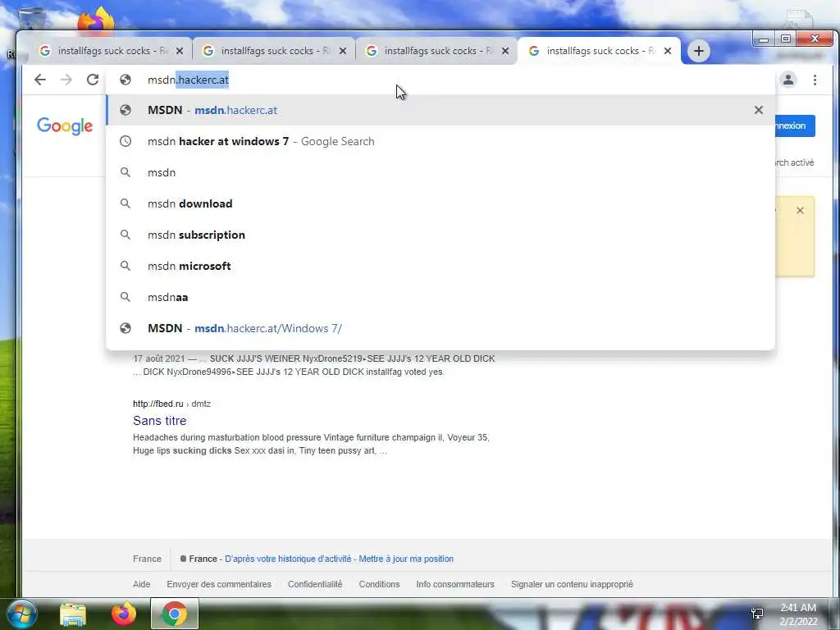Click the blue Connexion sign-in button
Screen dimensions: 840x630
pos(795,126)
